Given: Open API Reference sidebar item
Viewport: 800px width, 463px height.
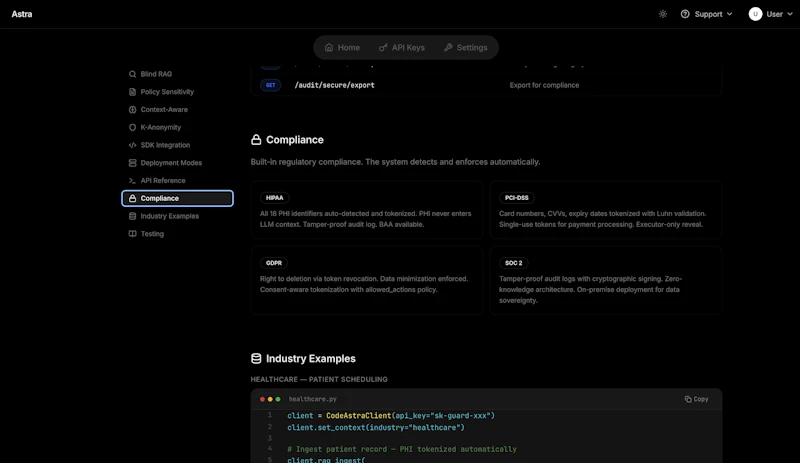Looking at the screenshot, I should coord(177,181).
